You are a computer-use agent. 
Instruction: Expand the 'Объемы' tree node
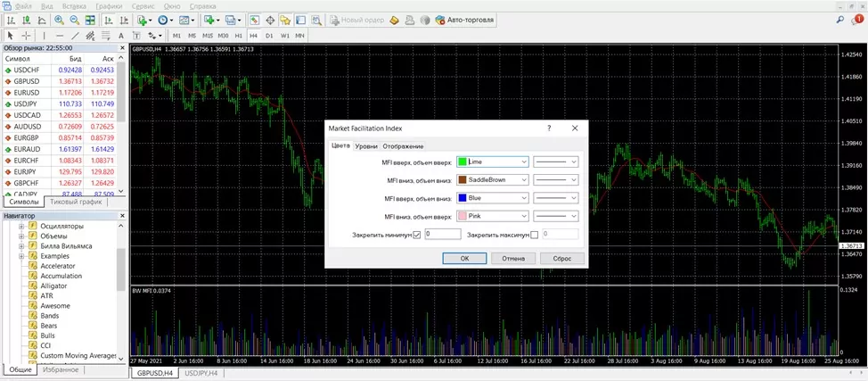click(21, 236)
